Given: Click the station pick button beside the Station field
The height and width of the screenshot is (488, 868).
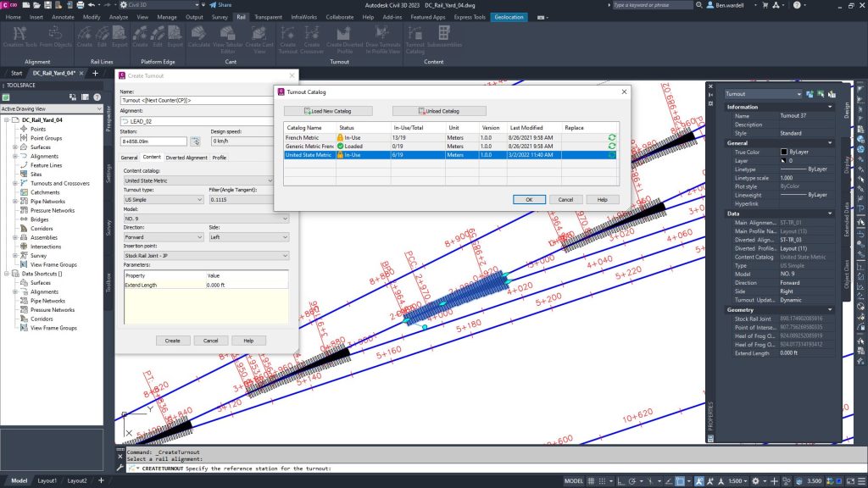Looking at the screenshot, I should pyautogui.click(x=195, y=141).
